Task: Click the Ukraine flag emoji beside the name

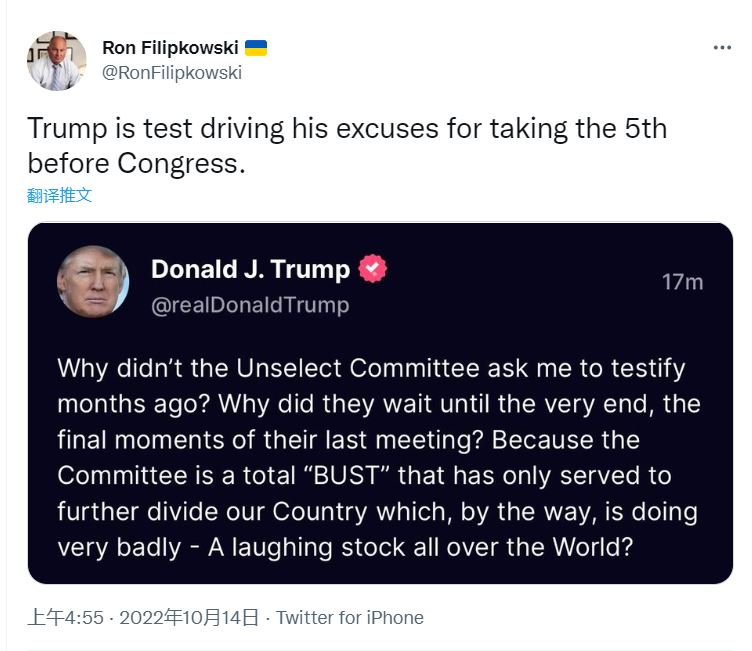Action: [256, 48]
